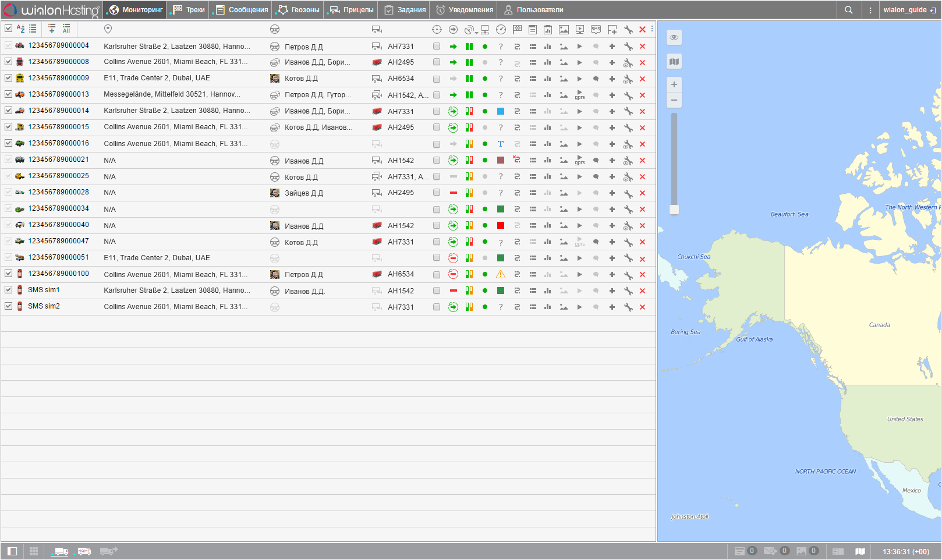This screenshot has width=942, height=560.
Task: Click the SMS column header icon
Action: pyautogui.click(x=596, y=29)
